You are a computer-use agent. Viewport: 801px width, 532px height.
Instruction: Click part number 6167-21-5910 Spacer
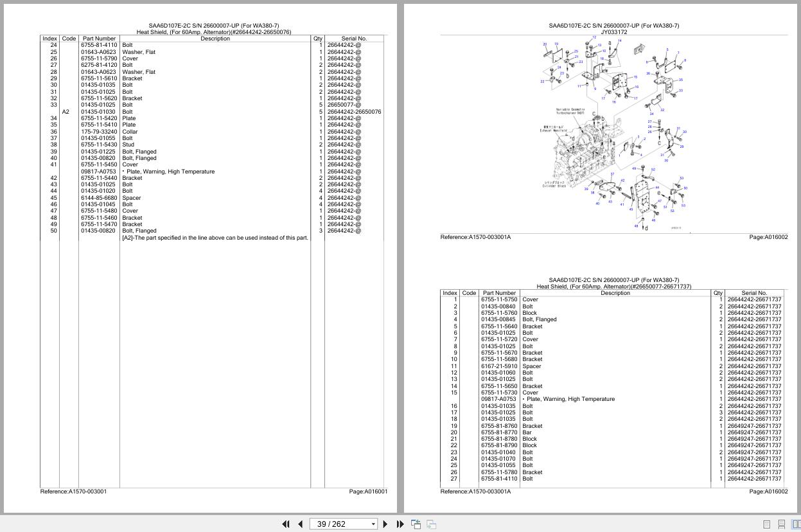coord(499,366)
